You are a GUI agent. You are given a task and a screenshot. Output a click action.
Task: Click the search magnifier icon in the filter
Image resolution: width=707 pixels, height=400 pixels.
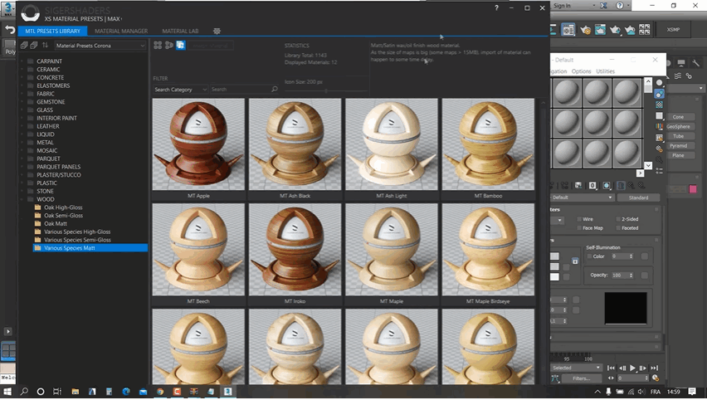[x=274, y=89]
